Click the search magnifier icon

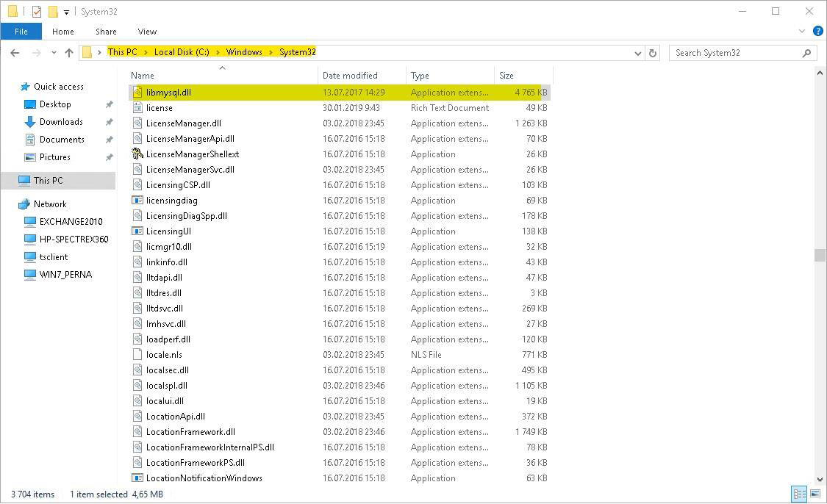806,53
